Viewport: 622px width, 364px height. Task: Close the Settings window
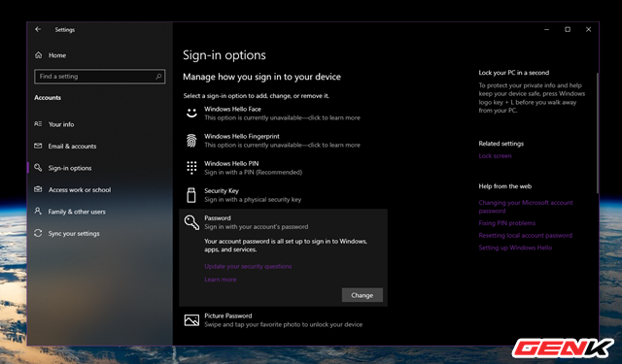coord(588,30)
